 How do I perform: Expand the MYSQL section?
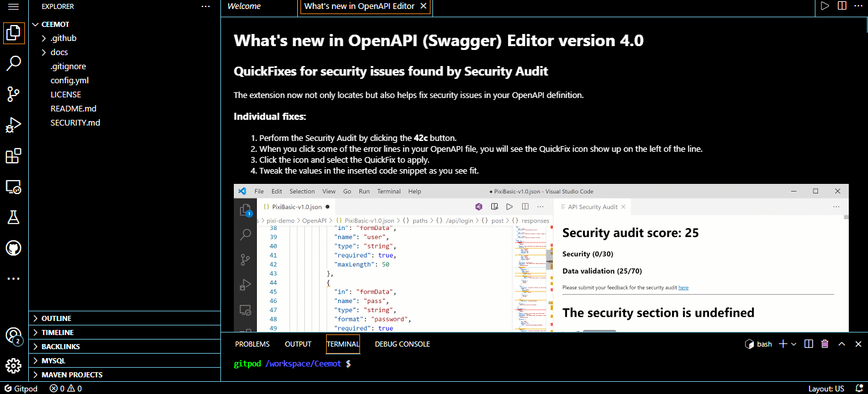click(x=125, y=361)
